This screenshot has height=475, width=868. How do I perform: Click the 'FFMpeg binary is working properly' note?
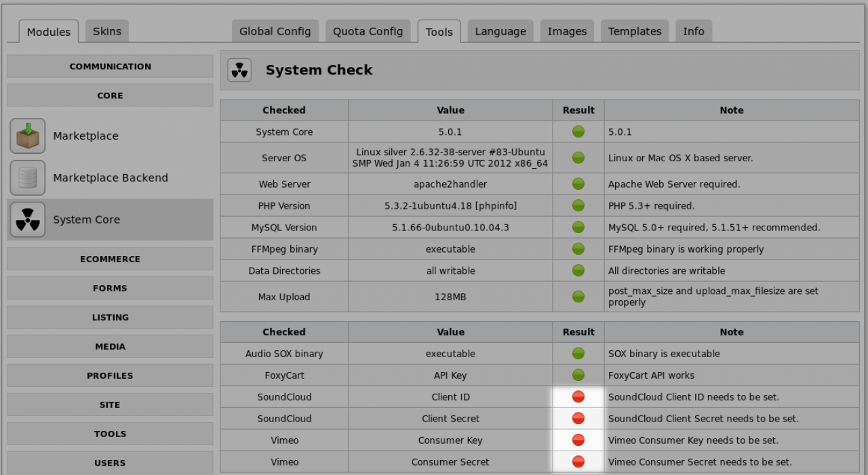click(686, 249)
